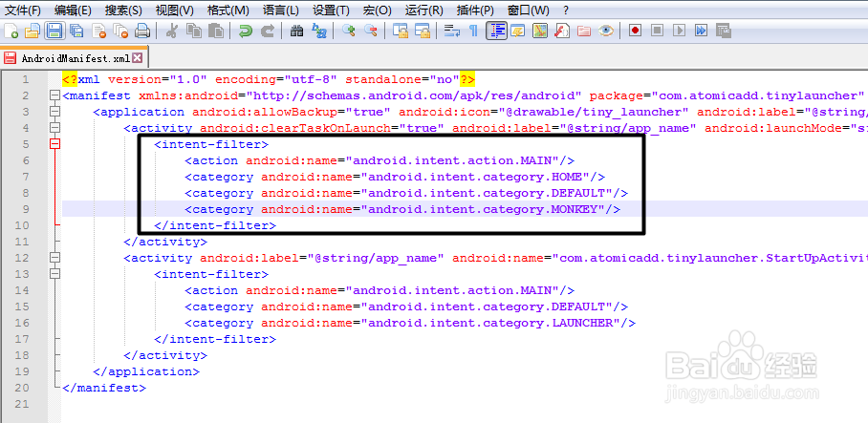Open the 运行(R) menu
Image resolution: width=868 pixels, height=423 pixels.
click(424, 10)
